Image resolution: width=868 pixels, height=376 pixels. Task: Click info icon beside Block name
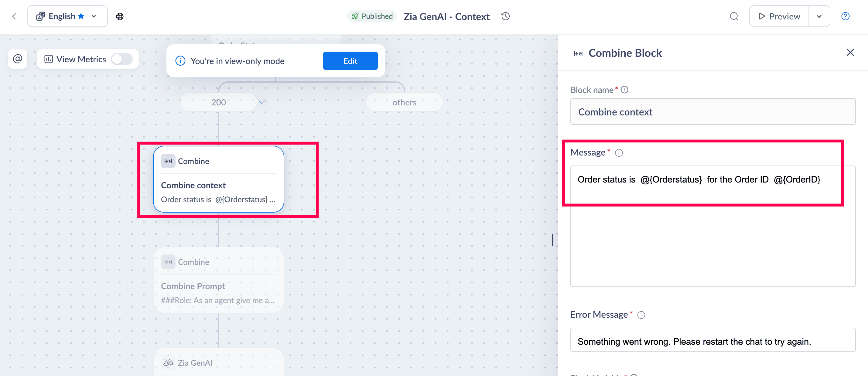pos(624,90)
